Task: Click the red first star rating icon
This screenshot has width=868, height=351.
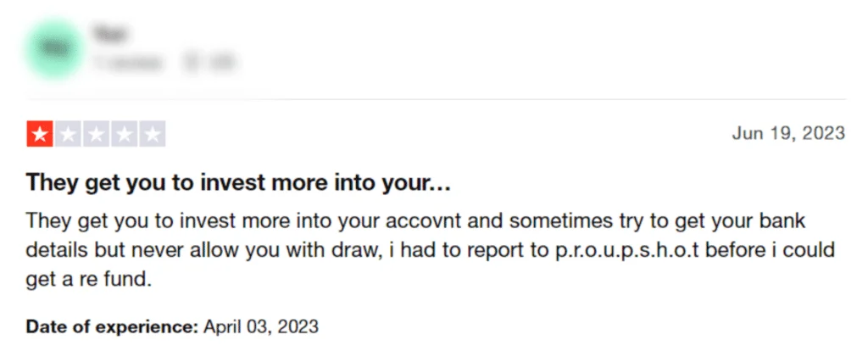Action: 40,134
